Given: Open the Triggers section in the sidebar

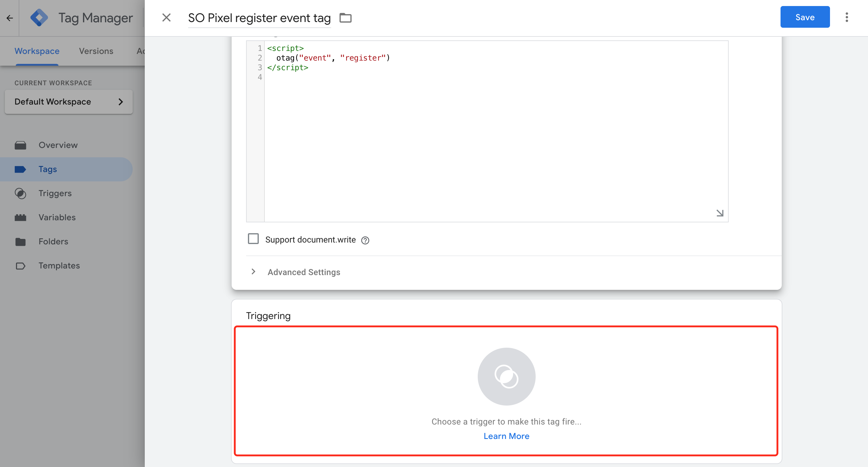Looking at the screenshot, I should coord(55,193).
